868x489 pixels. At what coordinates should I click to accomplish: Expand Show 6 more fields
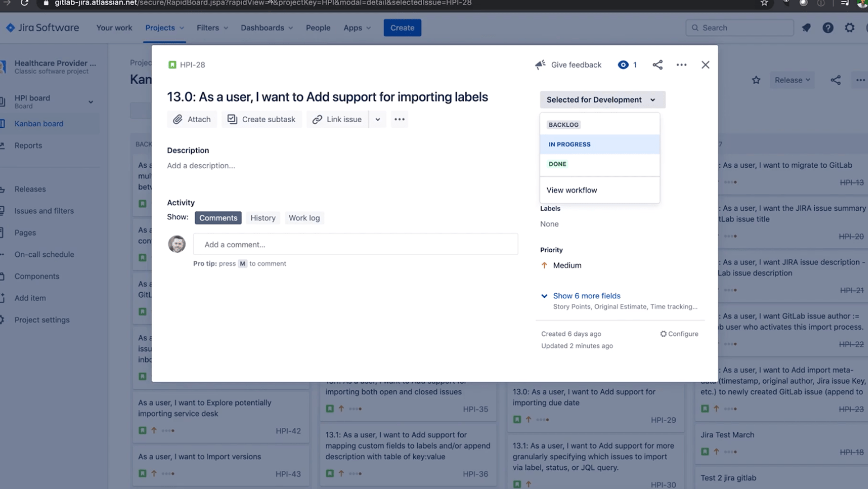click(x=587, y=296)
